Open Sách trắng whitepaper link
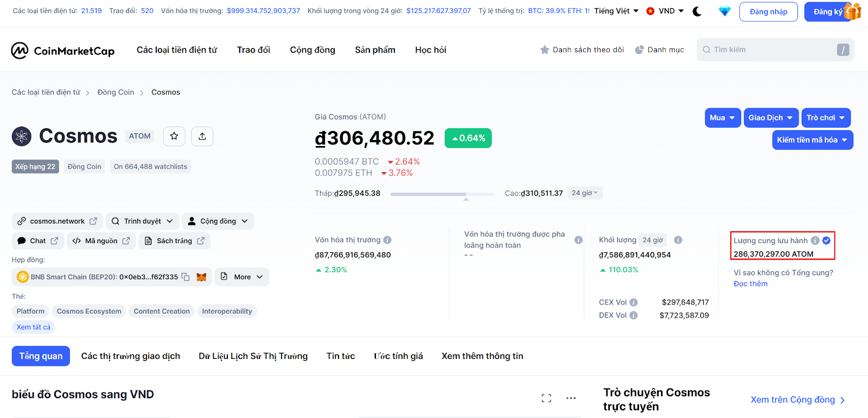Viewport: 868px width, 418px height. click(x=175, y=241)
